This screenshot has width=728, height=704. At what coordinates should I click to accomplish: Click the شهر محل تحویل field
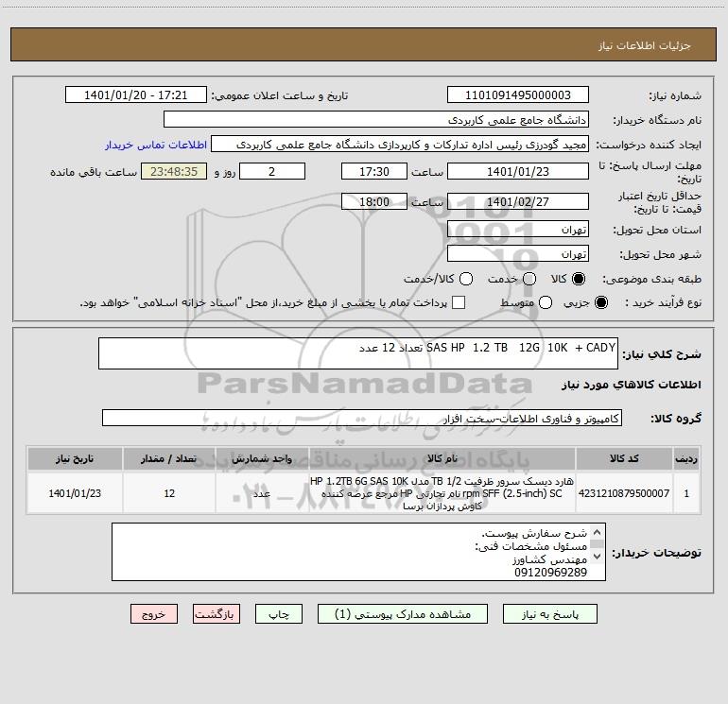[518, 254]
